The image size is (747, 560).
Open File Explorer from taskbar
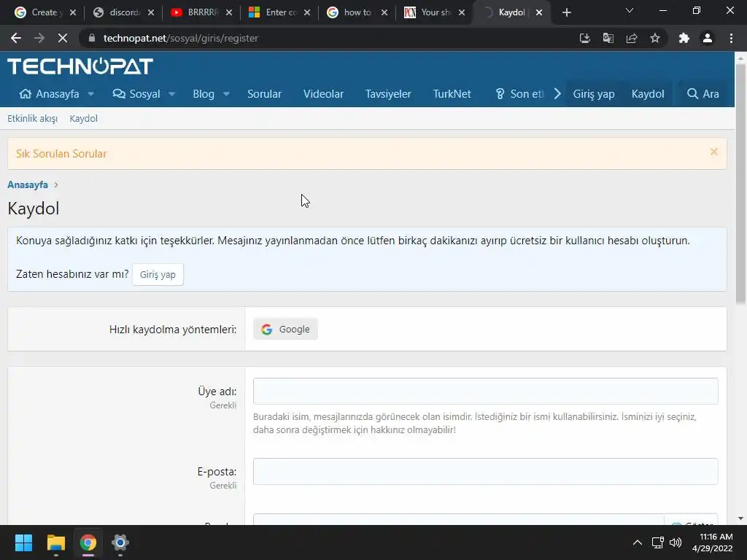[x=55, y=542]
